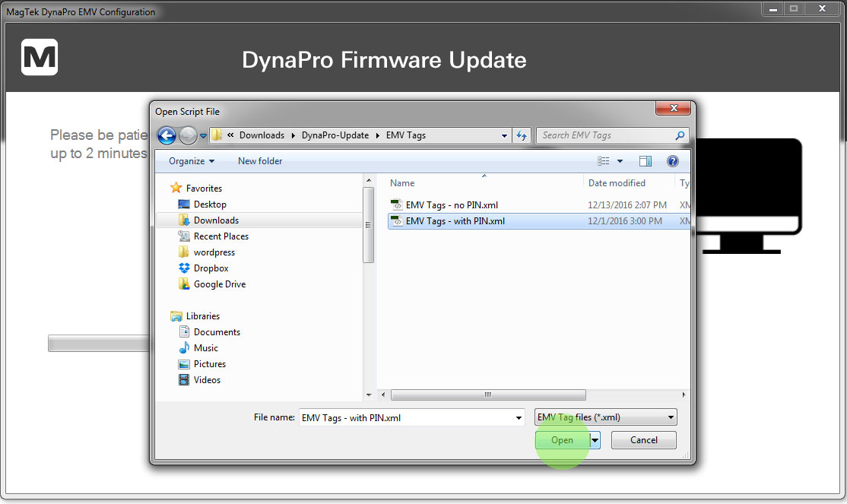Click the refresh button next to address bar
This screenshot has width=847, height=504.
pyautogui.click(x=522, y=135)
